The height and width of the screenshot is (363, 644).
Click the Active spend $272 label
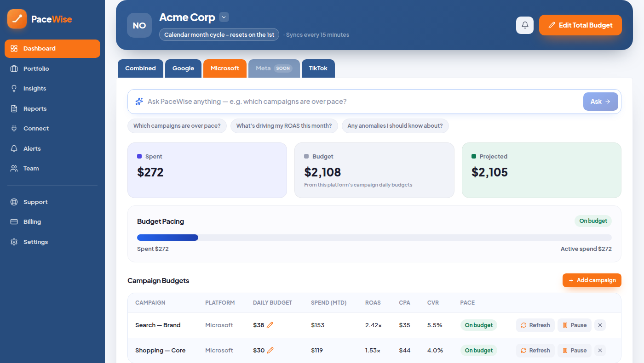(x=586, y=249)
